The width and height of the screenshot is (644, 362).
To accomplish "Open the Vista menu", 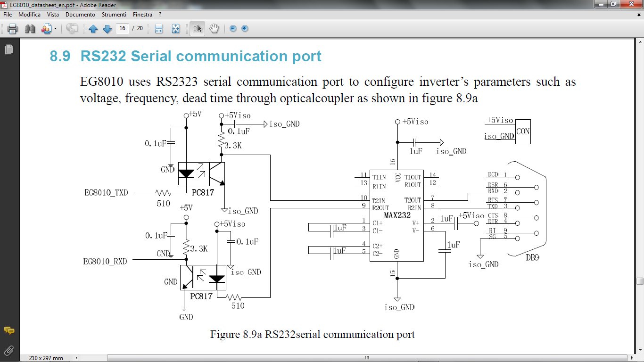I will 53,15.
